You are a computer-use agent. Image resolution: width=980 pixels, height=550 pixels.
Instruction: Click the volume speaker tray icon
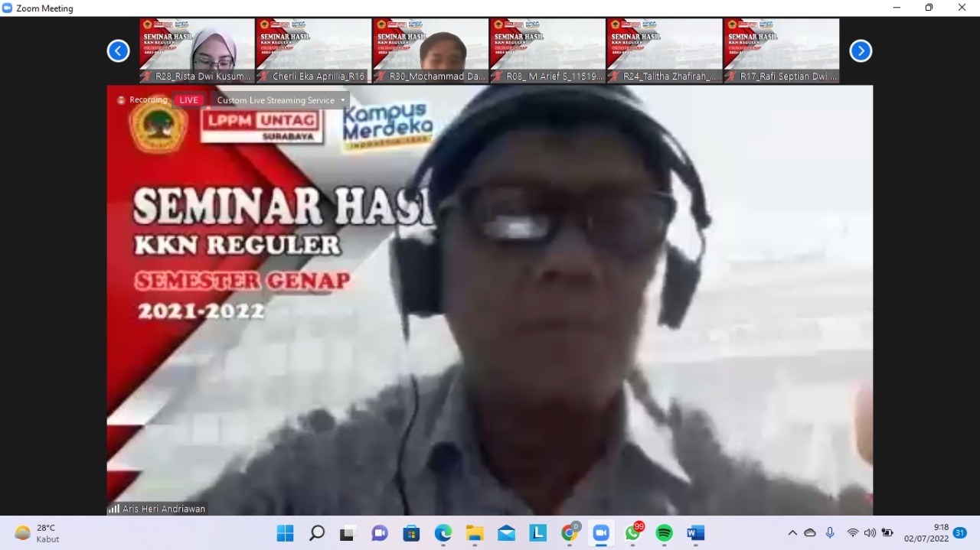click(870, 533)
